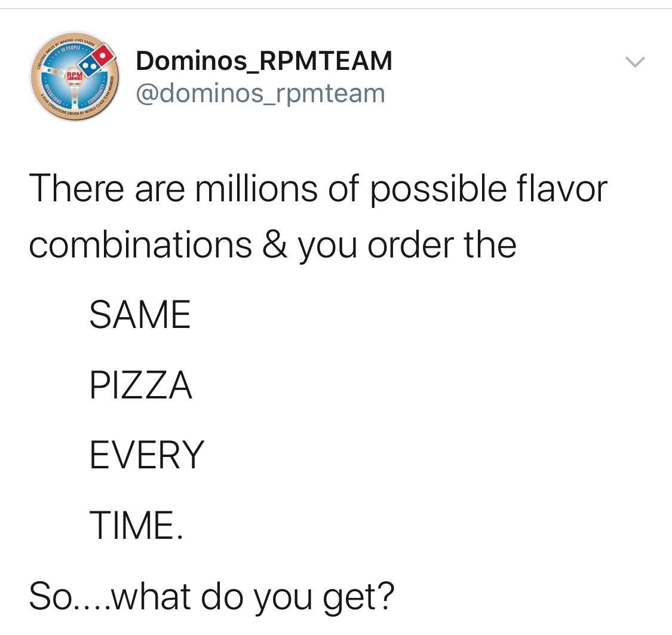The width and height of the screenshot is (672, 635).
Task: Select the line 'combinations & you order the'
Action: (x=272, y=246)
